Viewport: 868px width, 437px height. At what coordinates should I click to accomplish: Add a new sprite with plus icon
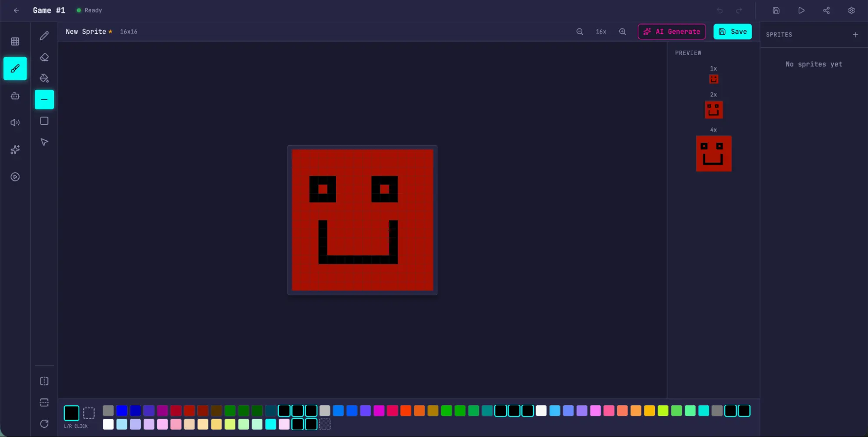(x=855, y=35)
